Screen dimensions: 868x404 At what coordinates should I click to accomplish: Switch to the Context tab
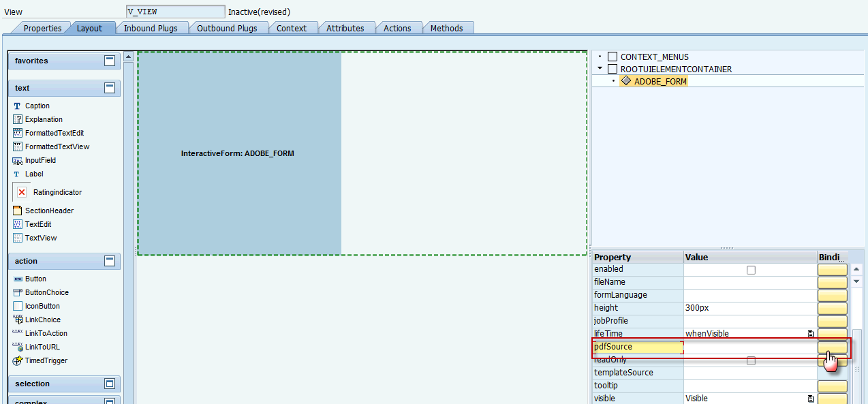pyautogui.click(x=292, y=28)
